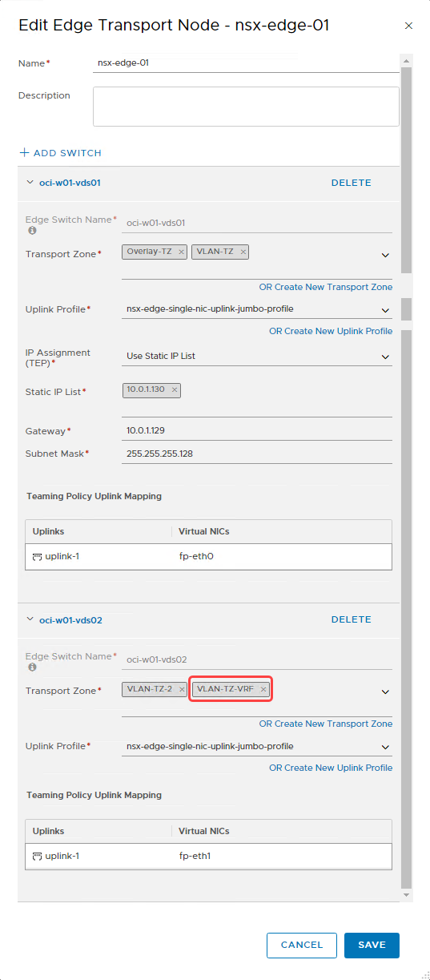Remove the VLAN-TZ transport zone tag
430x980 pixels.
(x=243, y=252)
